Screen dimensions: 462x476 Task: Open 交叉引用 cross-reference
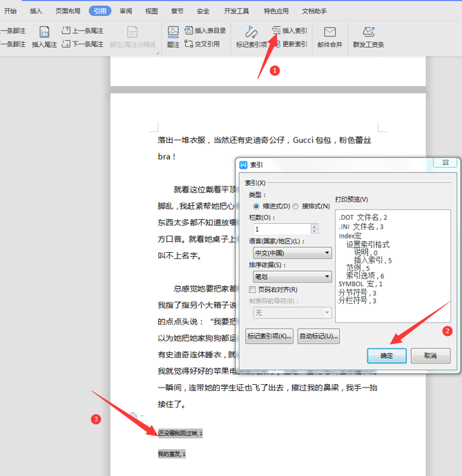(202, 44)
